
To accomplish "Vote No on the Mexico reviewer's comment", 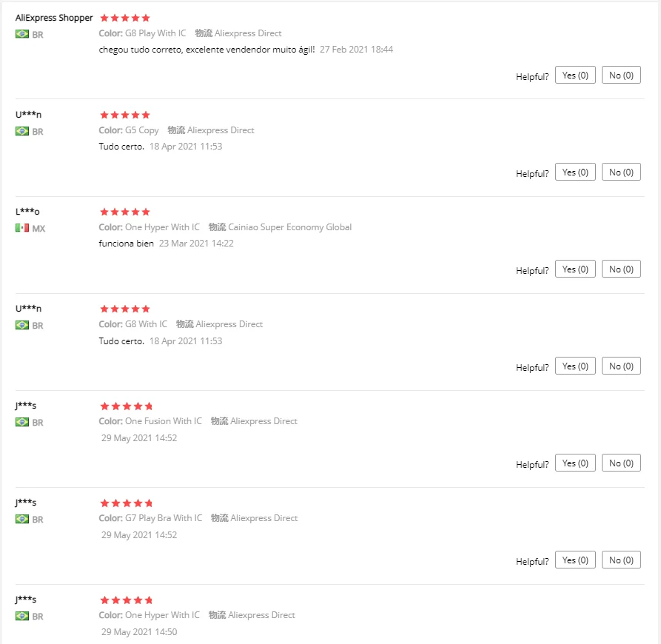I will point(621,269).
